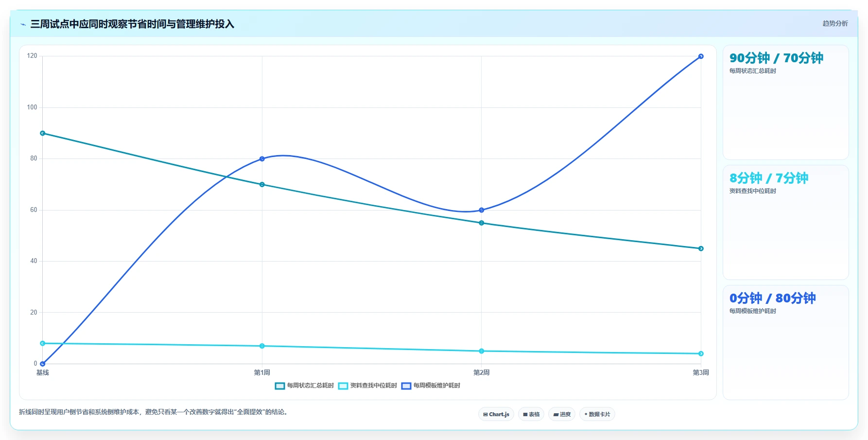Click the header icon beside the title
The width and height of the screenshot is (868, 440).
point(23,24)
